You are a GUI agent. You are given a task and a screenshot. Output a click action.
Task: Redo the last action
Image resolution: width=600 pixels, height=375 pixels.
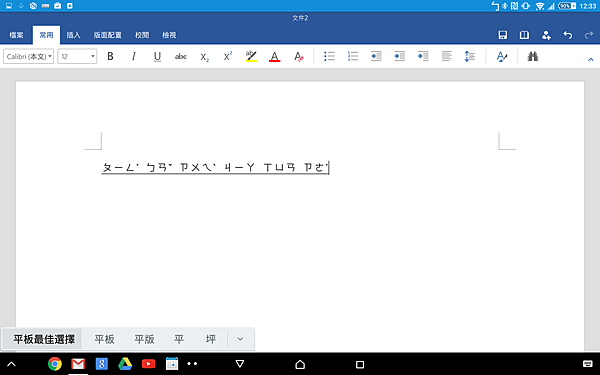tap(589, 35)
